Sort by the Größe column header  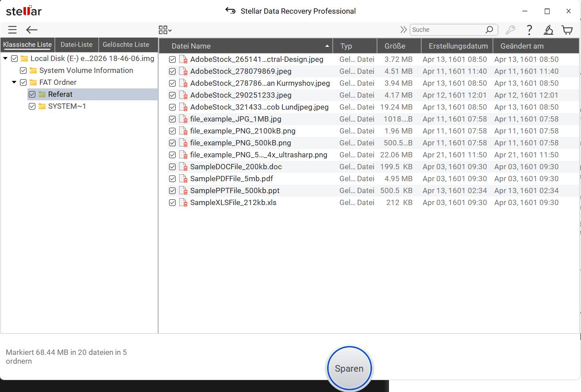399,46
